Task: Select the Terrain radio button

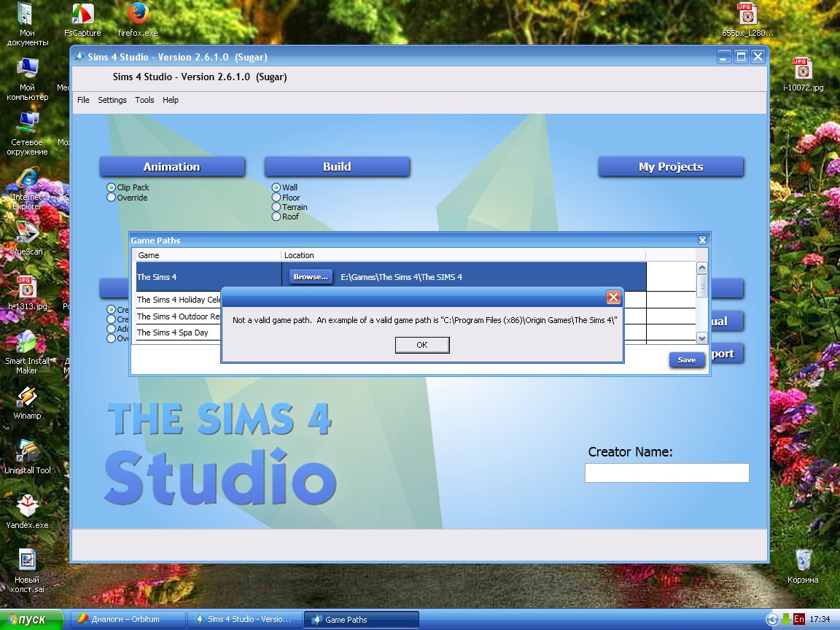Action: tap(276, 207)
